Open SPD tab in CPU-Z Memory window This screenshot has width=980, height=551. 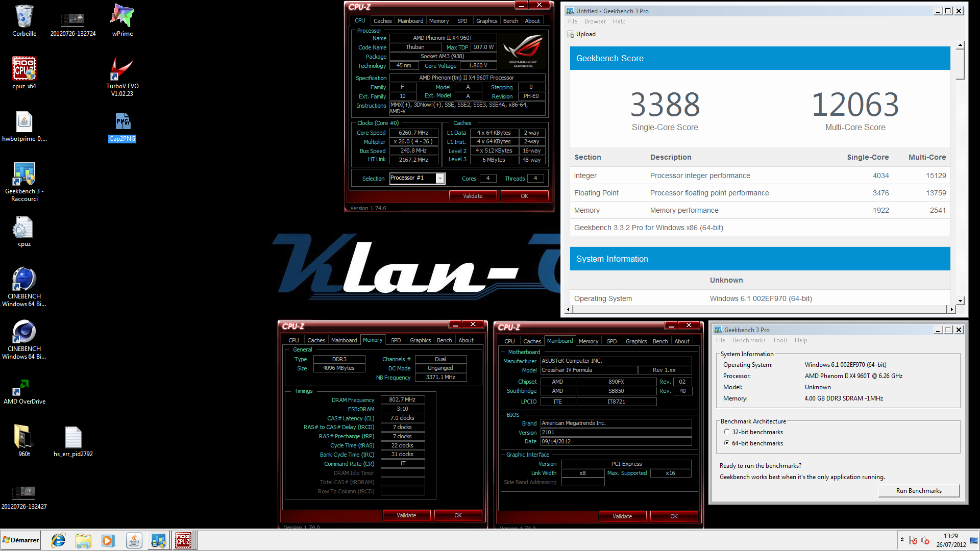(396, 340)
